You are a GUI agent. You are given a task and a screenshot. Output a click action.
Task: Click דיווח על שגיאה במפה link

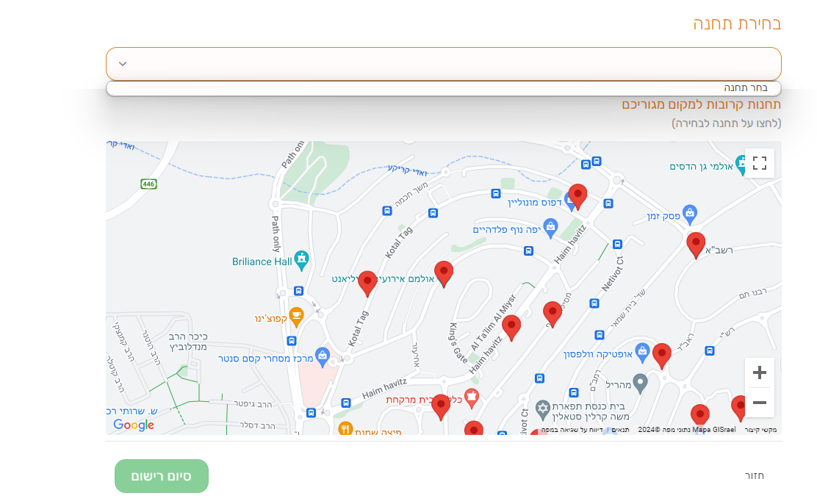(572, 430)
